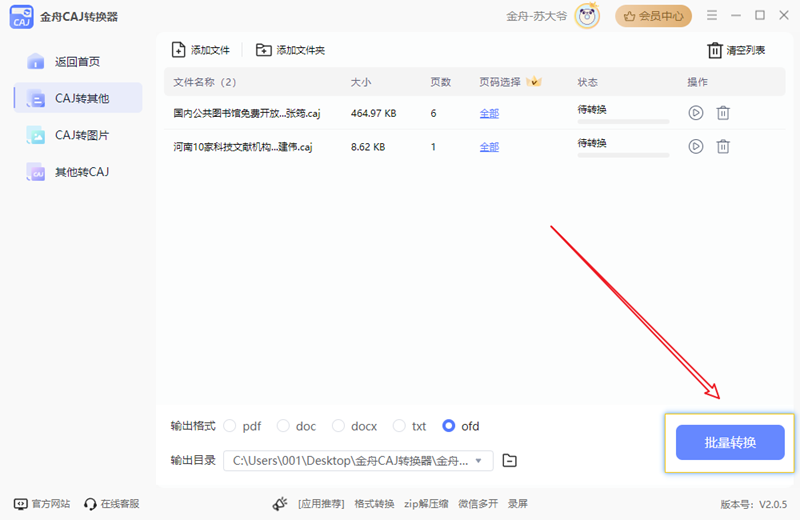Image resolution: width=800 pixels, height=520 pixels.
Task: Click the add folder icon
Action: (264, 50)
